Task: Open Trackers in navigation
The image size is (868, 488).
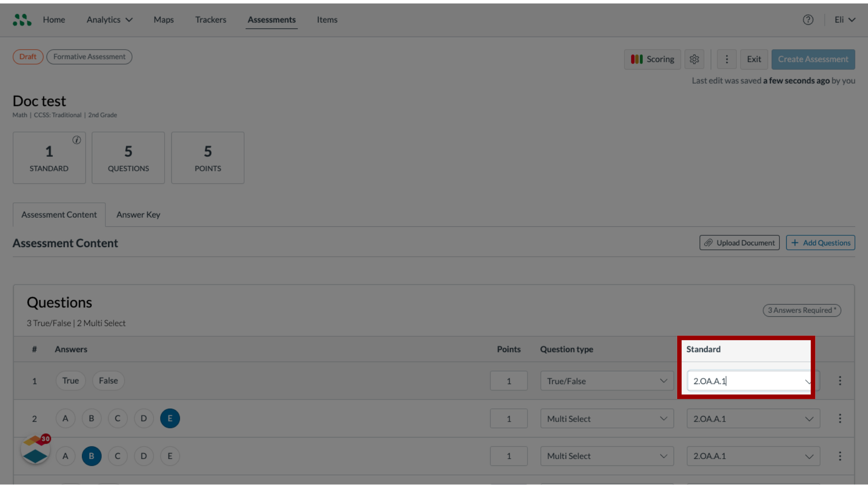Action: [x=211, y=20]
